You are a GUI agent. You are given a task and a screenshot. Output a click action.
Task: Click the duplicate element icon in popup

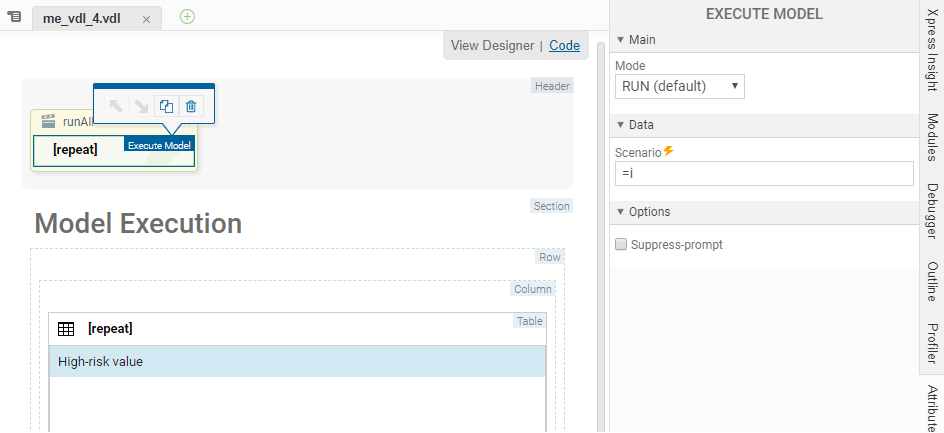[167, 105]
